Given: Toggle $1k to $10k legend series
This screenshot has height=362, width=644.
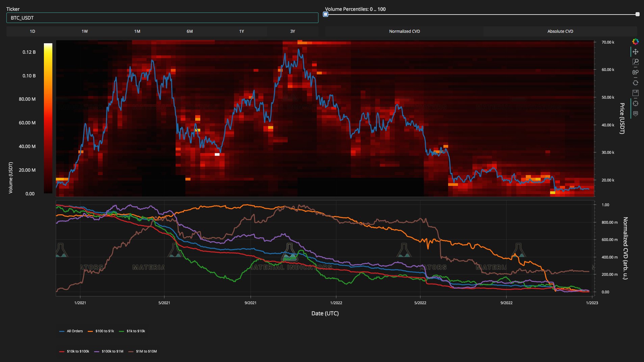Looking at the screenshot, I should click(x=132, y=331).
